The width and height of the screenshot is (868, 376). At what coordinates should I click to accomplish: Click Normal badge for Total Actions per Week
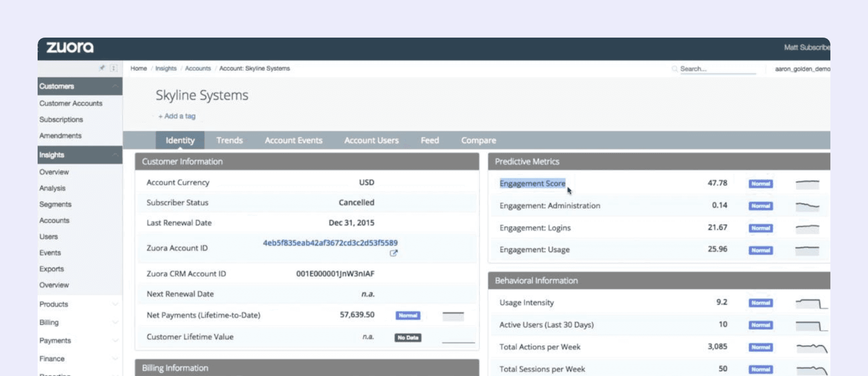(760, 347)
